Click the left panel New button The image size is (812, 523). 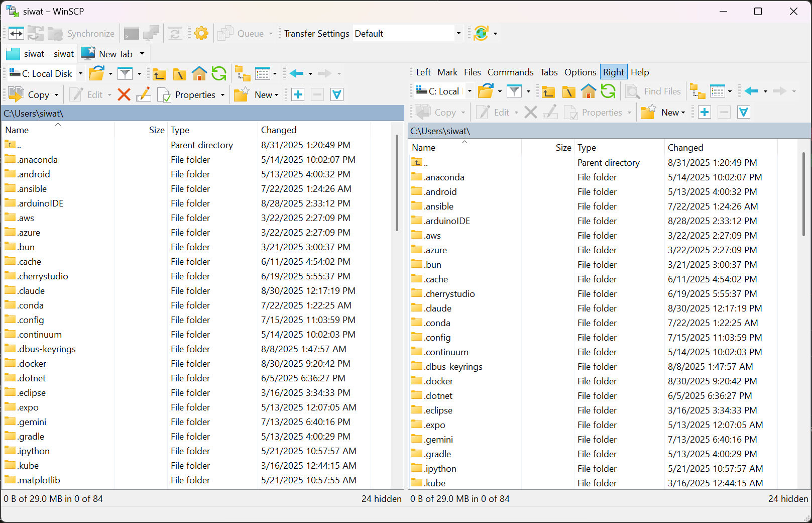click(256, 94)
